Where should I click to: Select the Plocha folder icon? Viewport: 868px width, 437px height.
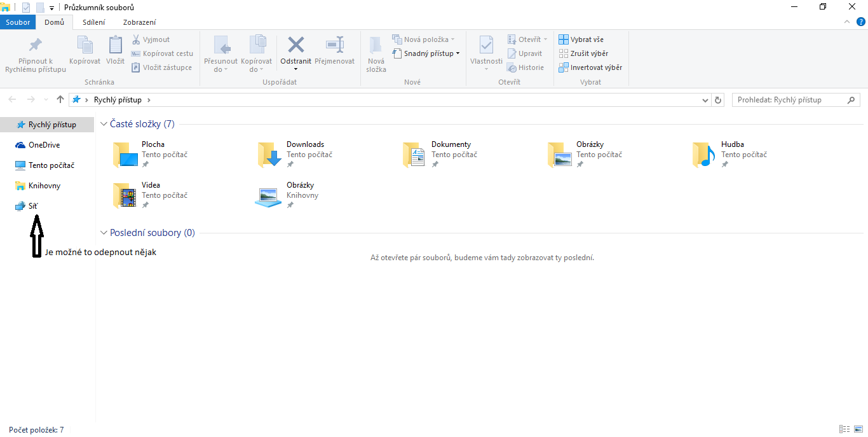point(125,155)
